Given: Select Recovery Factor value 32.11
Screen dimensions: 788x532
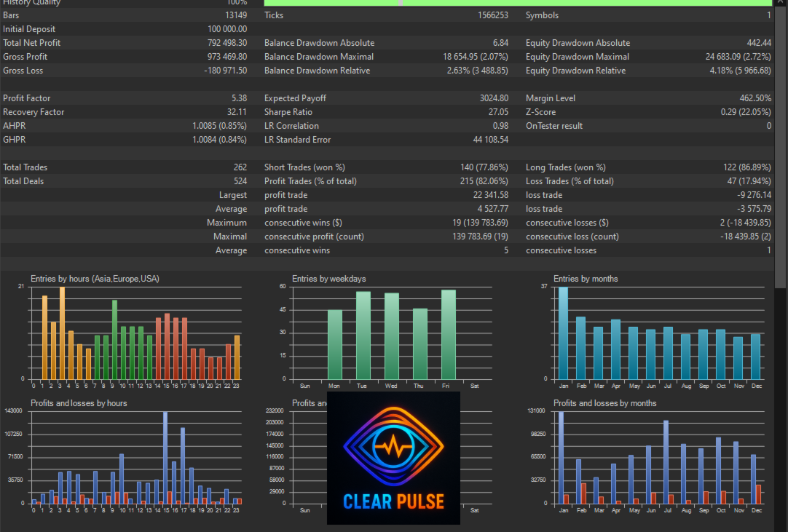Looking at the screenshot, I should (237, 112).
